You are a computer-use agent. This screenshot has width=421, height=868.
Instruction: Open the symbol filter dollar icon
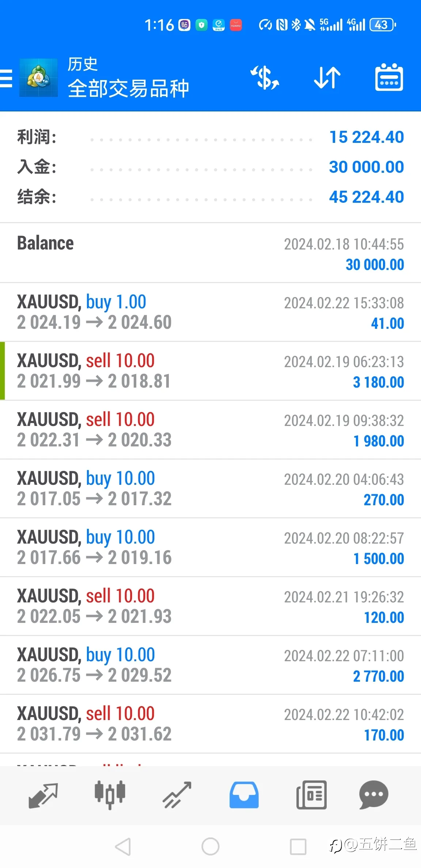(x=265, y=77)
